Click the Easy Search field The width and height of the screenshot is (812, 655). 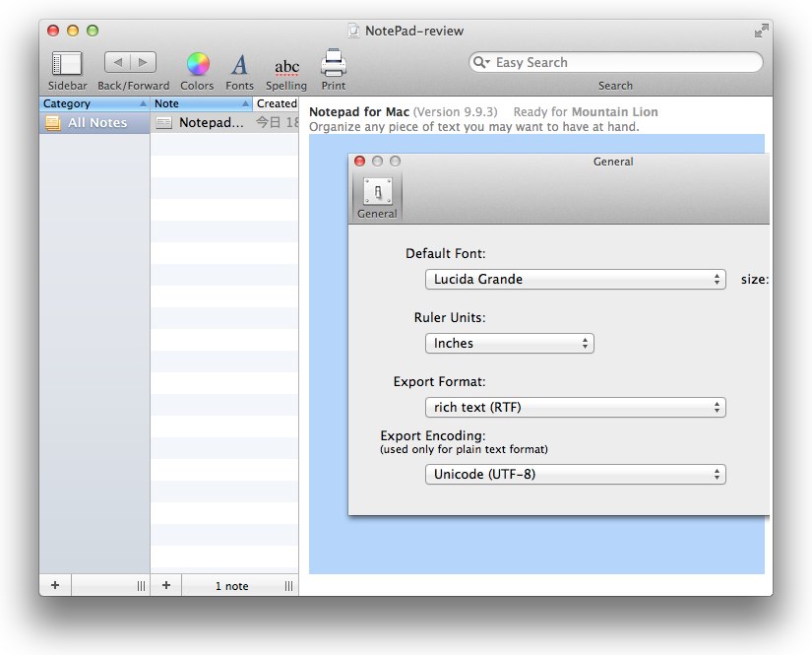(616, 62)
